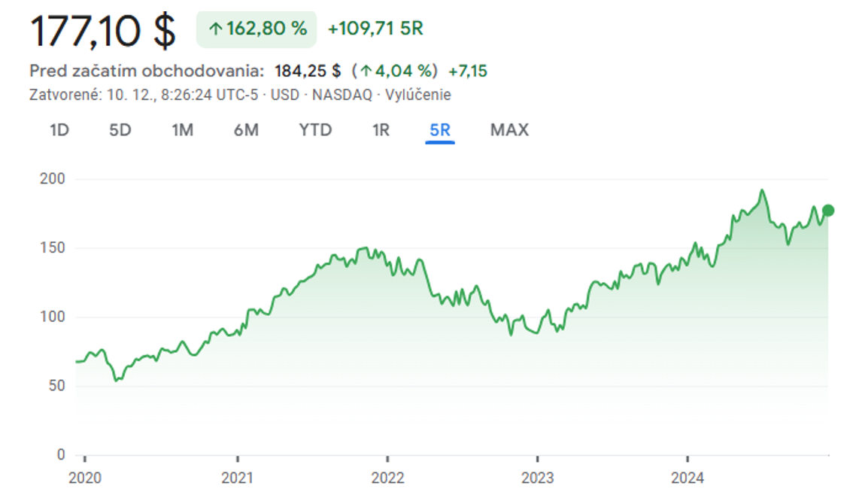Click the active 5R tab
The height and width of the screenshot is (504, 859).
point(439,130)
